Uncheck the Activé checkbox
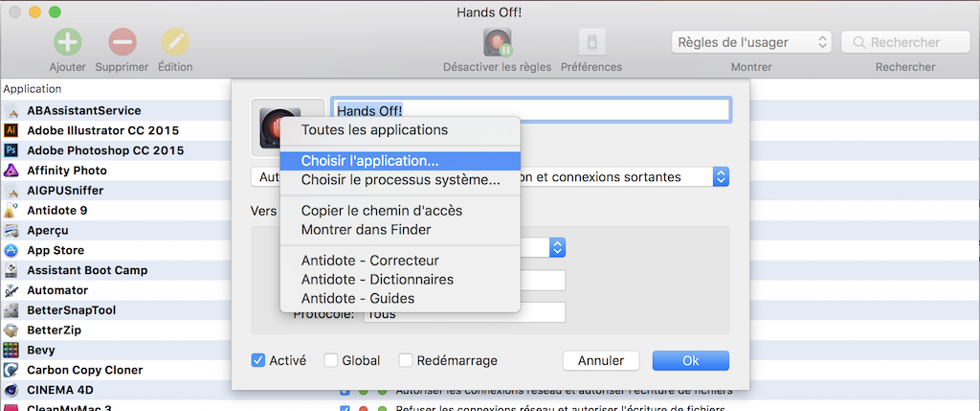980x411 pixels. (258, 360)
